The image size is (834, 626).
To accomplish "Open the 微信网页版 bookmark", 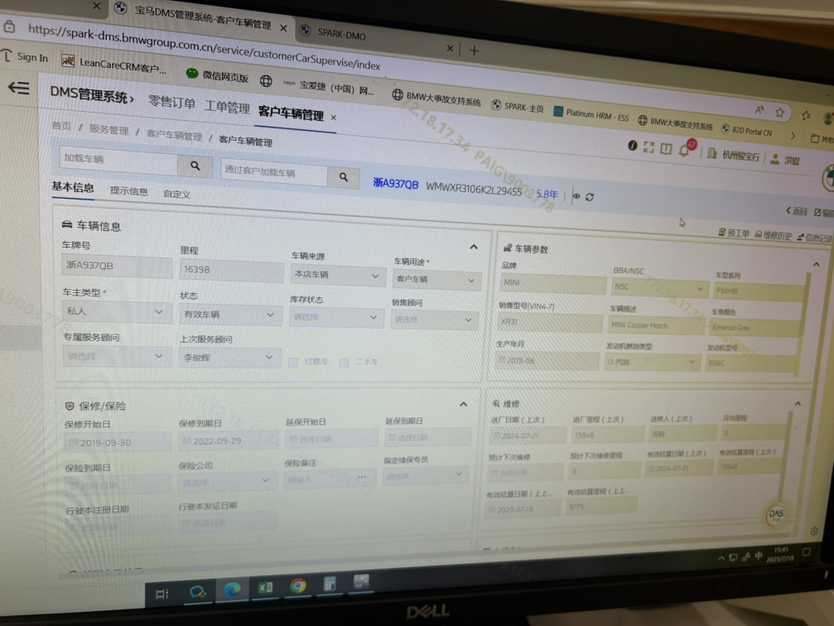I will tap(218, 76).
